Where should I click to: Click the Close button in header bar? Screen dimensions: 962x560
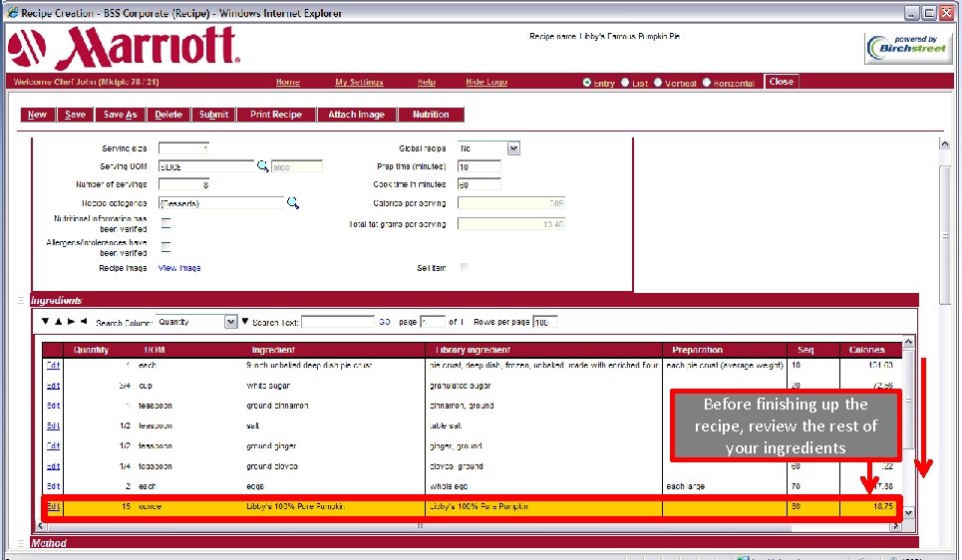click(781, 82)
